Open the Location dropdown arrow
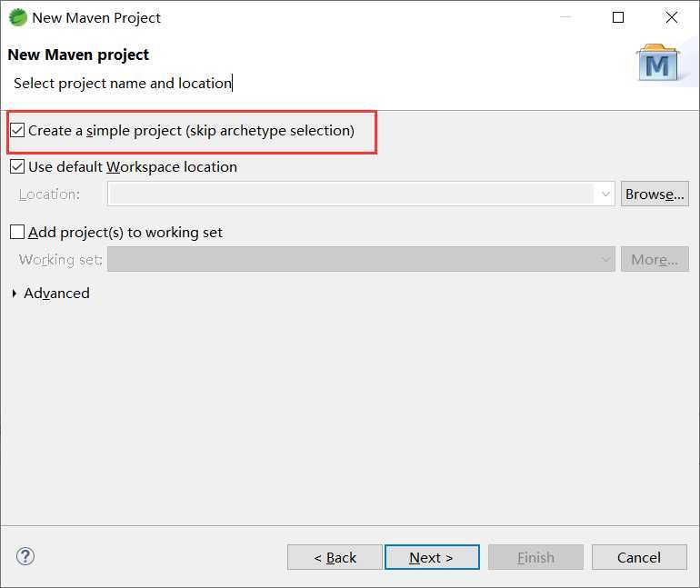 pyautogui.click(x=605, y=194)
